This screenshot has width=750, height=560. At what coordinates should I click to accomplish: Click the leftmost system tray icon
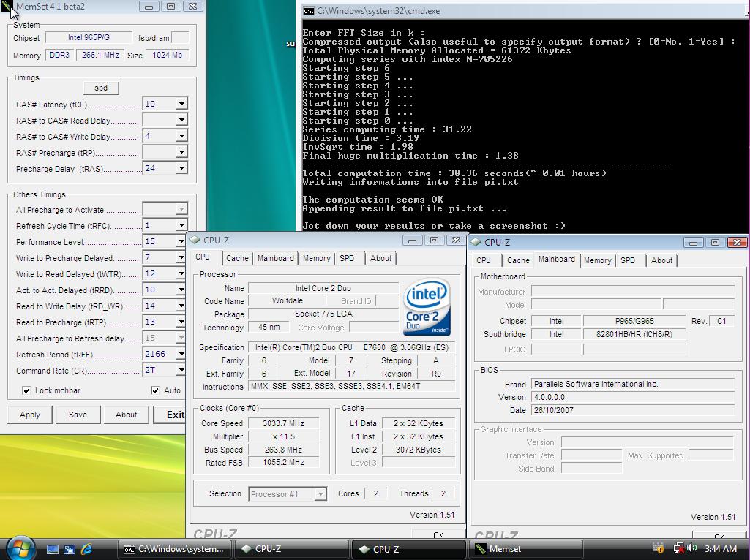(x=658, y=548)
